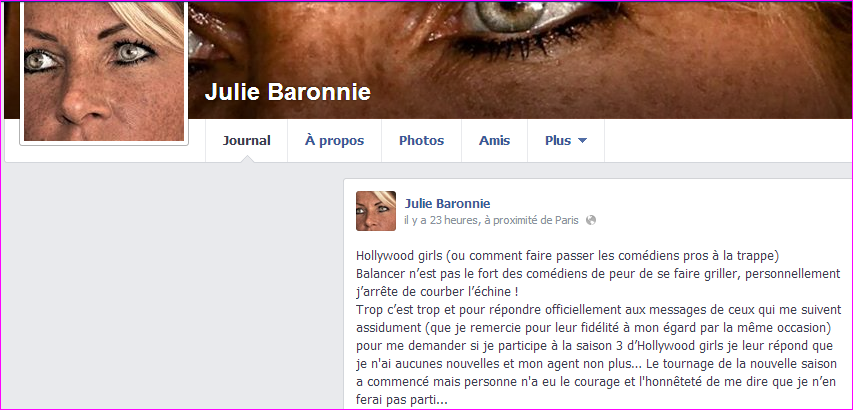The height and width of the screenshot is (410, 853).
Task: Click the line j'arrête de courber l'échine
Action: [437, 292]
